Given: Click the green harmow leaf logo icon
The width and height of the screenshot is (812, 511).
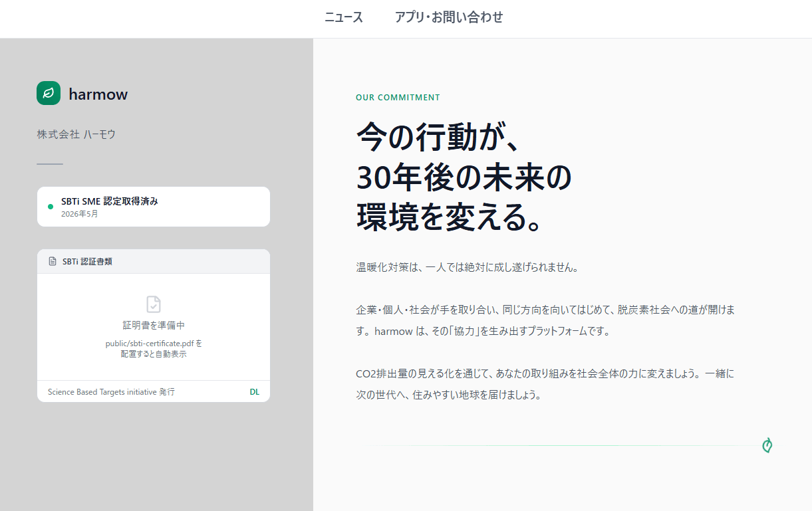Looking at the screenshot, I should [x=49, y=93].
